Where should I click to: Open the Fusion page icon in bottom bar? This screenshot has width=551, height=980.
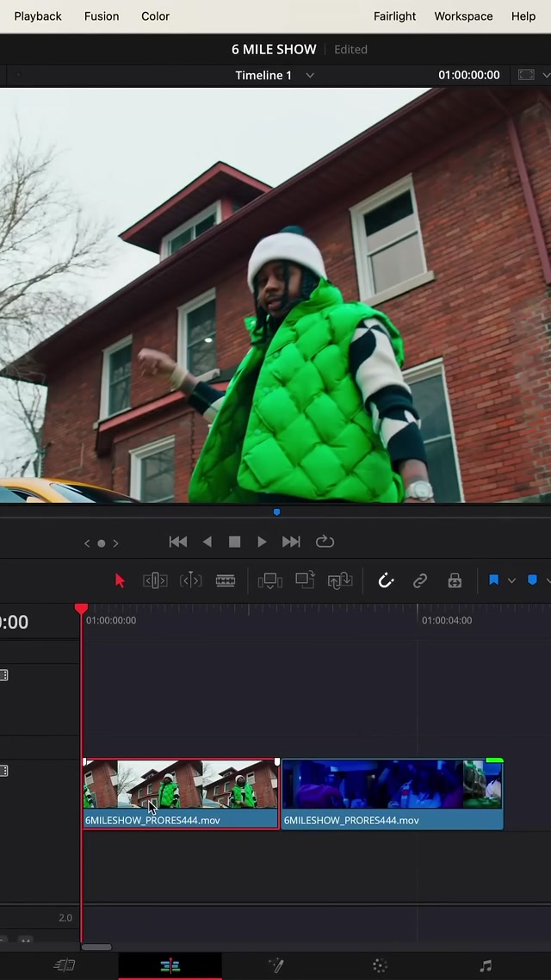click(x=275, y=966)
